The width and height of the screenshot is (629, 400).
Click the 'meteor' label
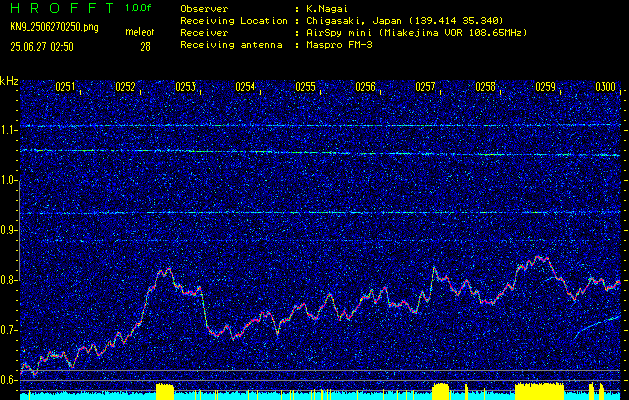point(140,32)
